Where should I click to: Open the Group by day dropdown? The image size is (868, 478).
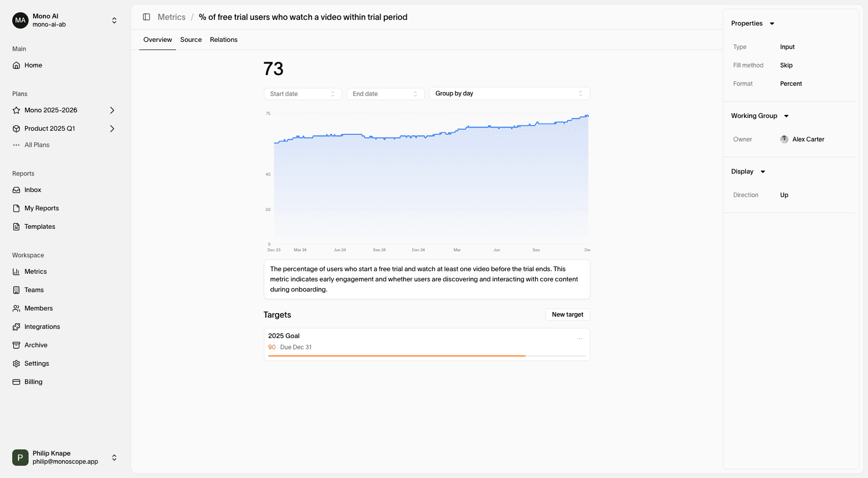(x=509, y=93)
